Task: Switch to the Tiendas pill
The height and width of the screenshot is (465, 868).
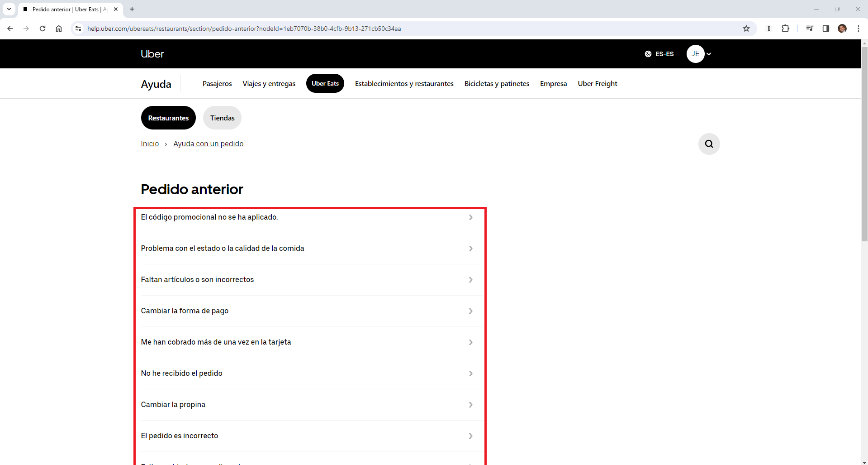Action: coord(222,118)
